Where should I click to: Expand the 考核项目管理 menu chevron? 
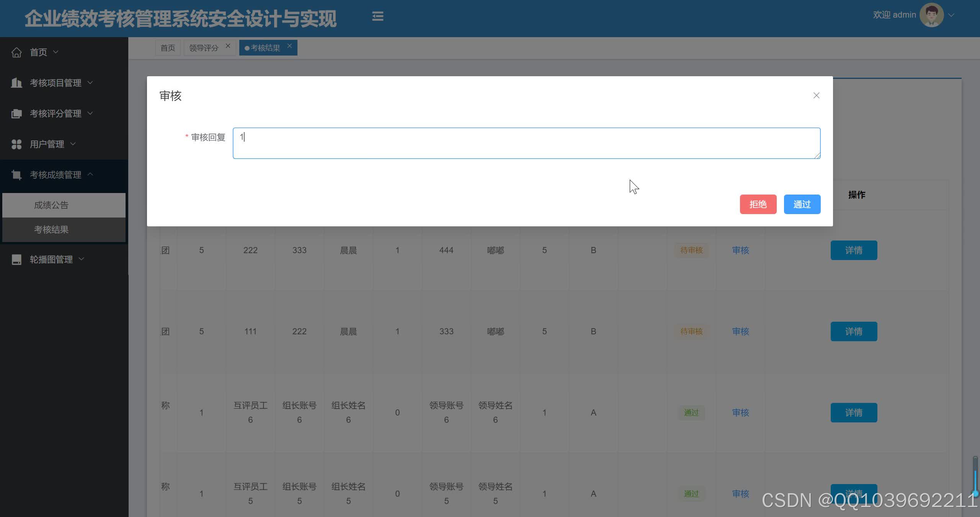[x=90, y=82]
